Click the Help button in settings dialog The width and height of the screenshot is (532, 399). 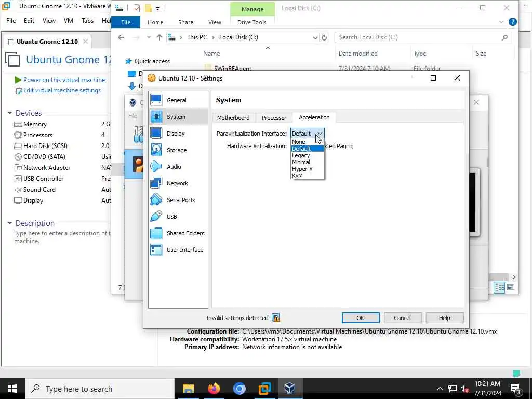click(x=445, y=318)
